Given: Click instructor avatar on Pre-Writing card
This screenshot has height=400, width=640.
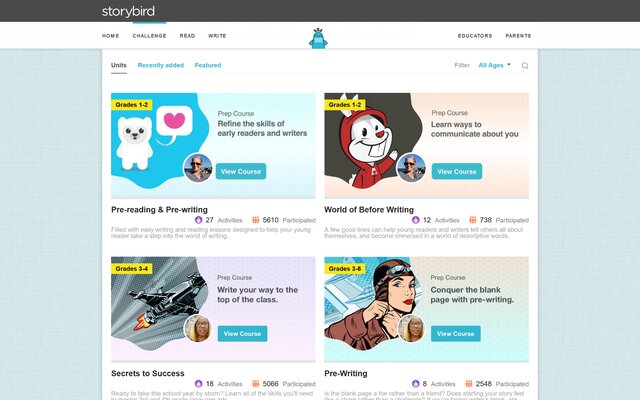Looking at the screenshot, I should point(411,329).
